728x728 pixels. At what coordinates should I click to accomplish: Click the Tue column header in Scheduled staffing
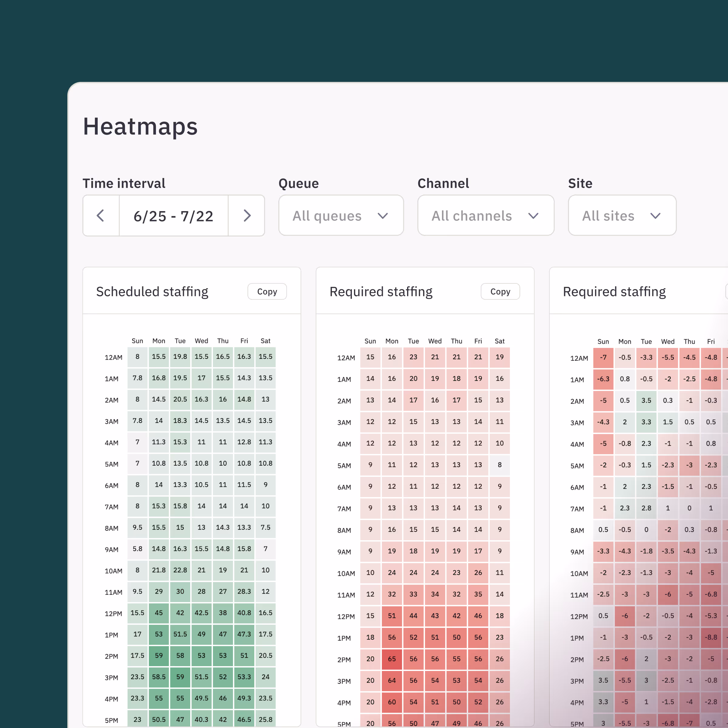pyautogui.click(x=180, y=341)
